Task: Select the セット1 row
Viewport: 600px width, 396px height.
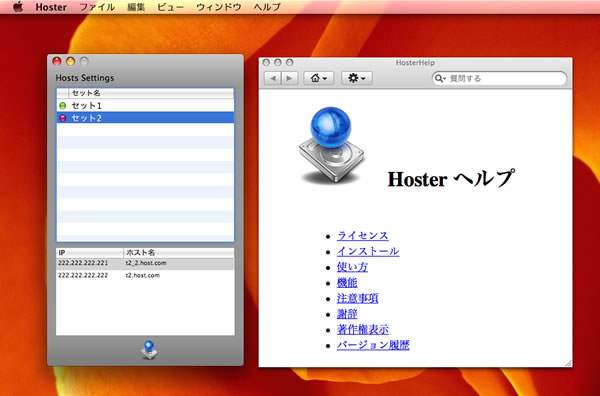Action: [145, 106]
